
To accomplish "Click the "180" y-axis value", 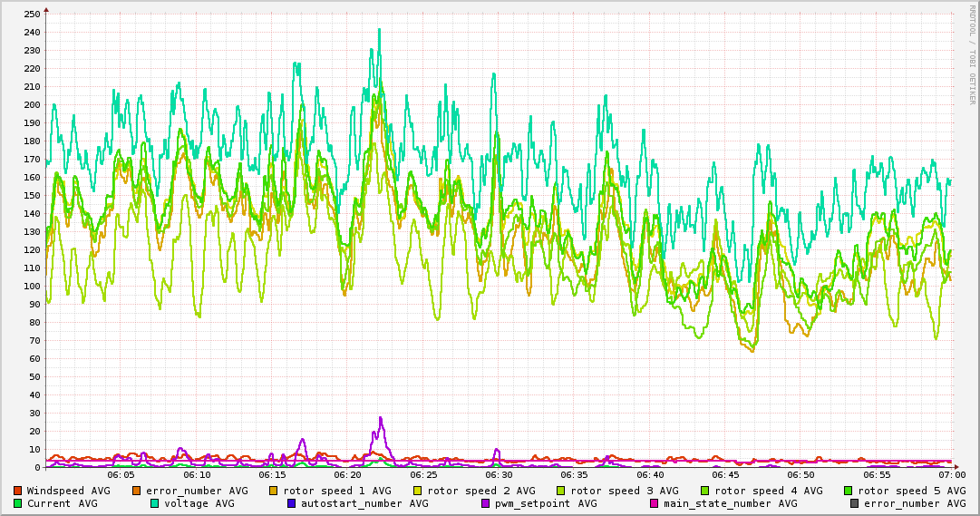I will [33, 141].
